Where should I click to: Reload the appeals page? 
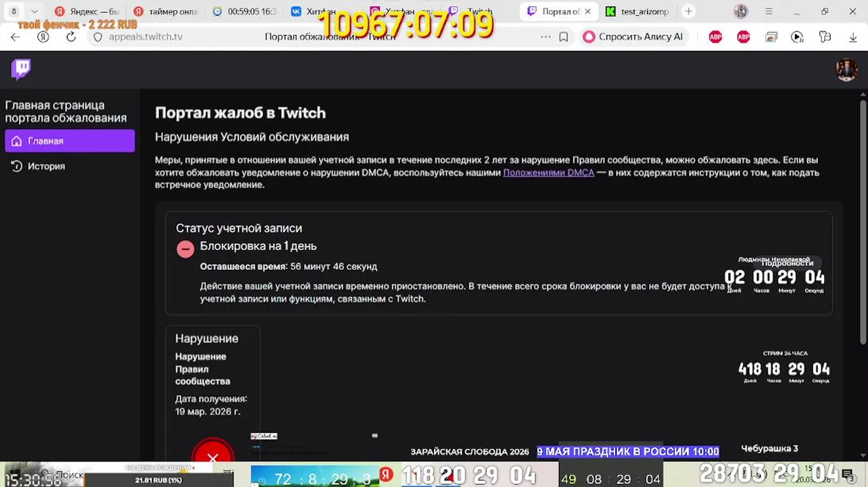tap(71, 37)
